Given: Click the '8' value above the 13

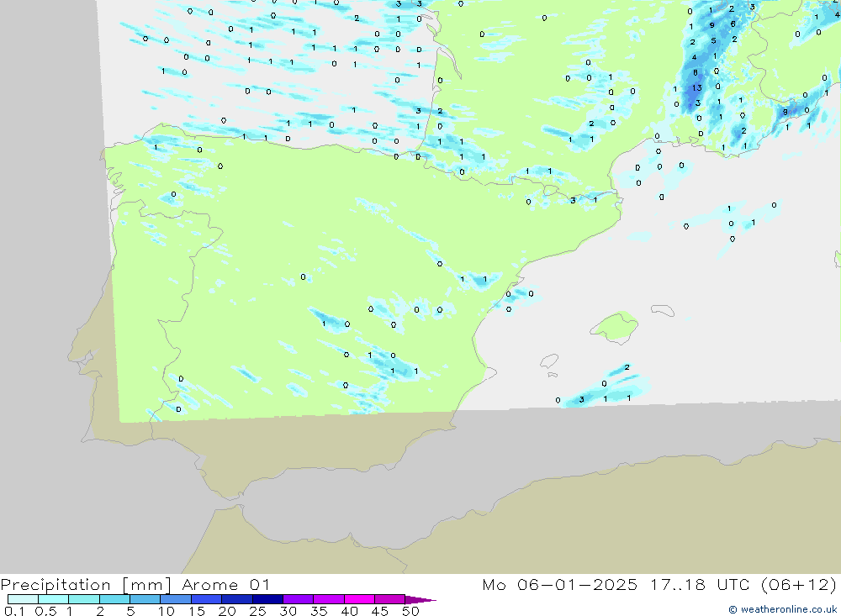Looking at the screenshot, I should tap(696, 73).
